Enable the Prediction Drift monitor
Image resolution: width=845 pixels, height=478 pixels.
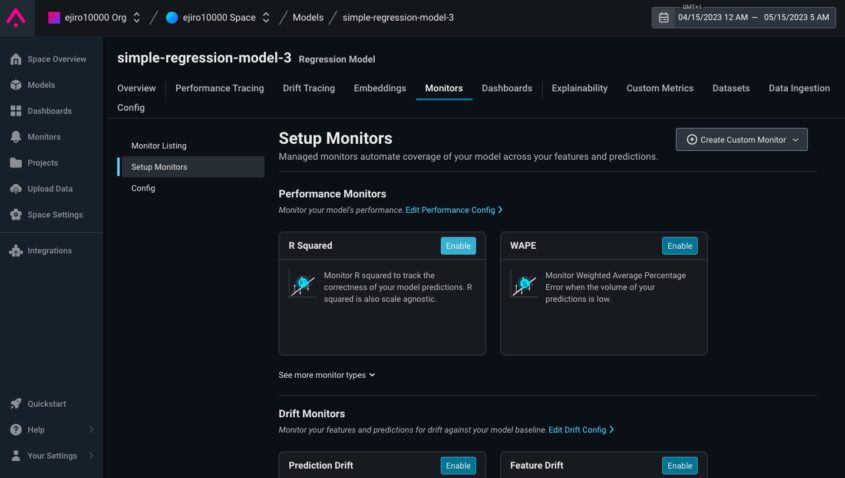point(458,465)
